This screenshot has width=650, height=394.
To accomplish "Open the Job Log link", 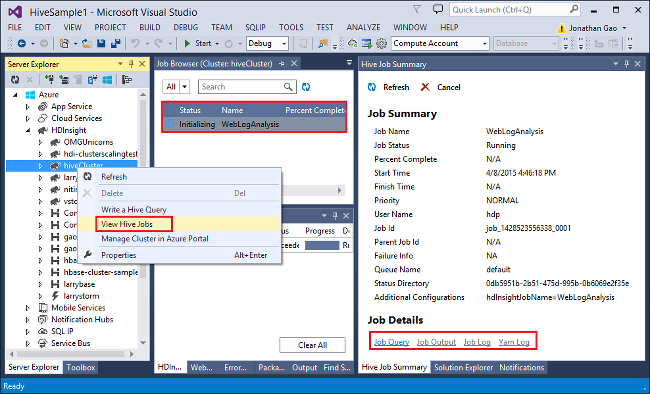I will (x=477, y=342).
